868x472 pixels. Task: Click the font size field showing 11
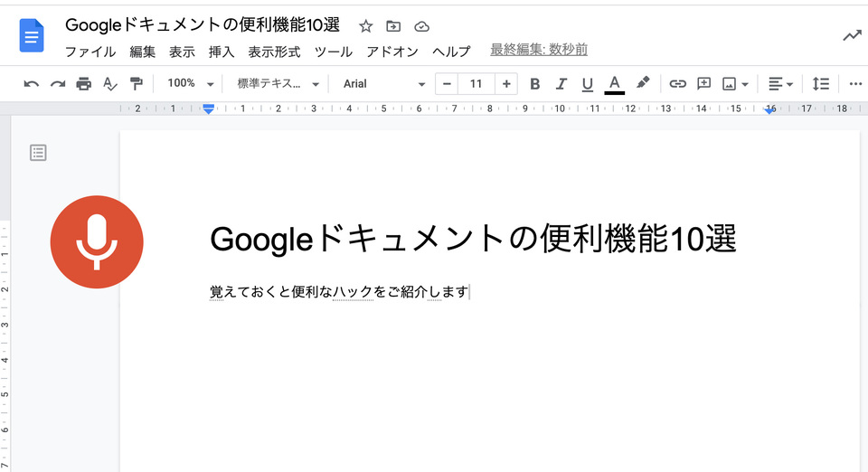pyautogui.click(x=476, y=84)
